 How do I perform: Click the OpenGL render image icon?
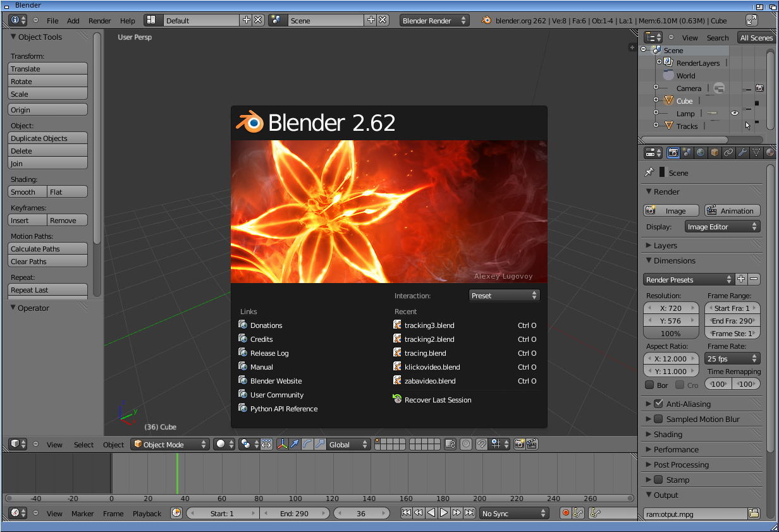pos(519,444)
